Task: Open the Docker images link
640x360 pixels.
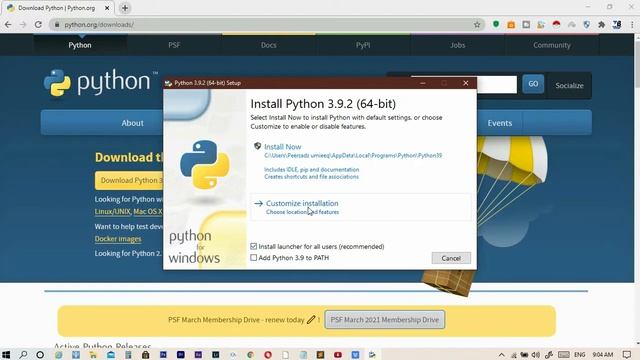Action: pos(118,238)
